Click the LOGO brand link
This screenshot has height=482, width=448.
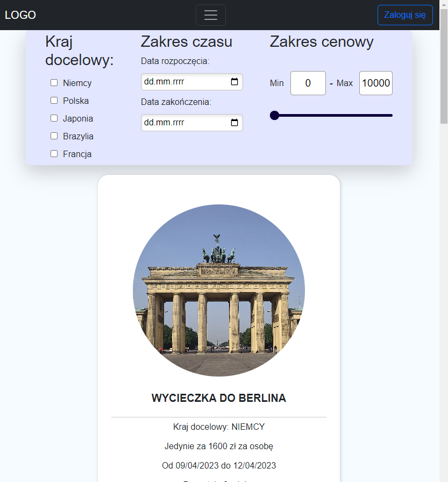[20, 15]
